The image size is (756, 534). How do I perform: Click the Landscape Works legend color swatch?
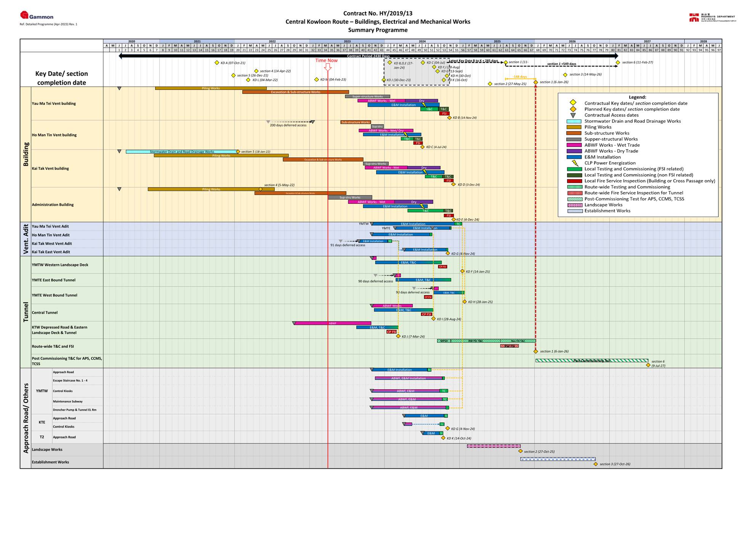point(575,205)
